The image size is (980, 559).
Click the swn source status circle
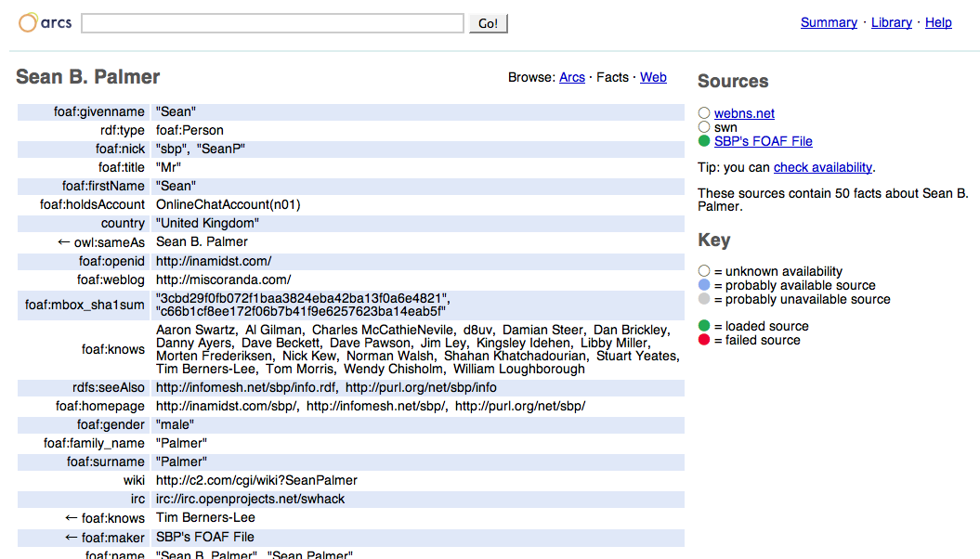click(704, 127)
